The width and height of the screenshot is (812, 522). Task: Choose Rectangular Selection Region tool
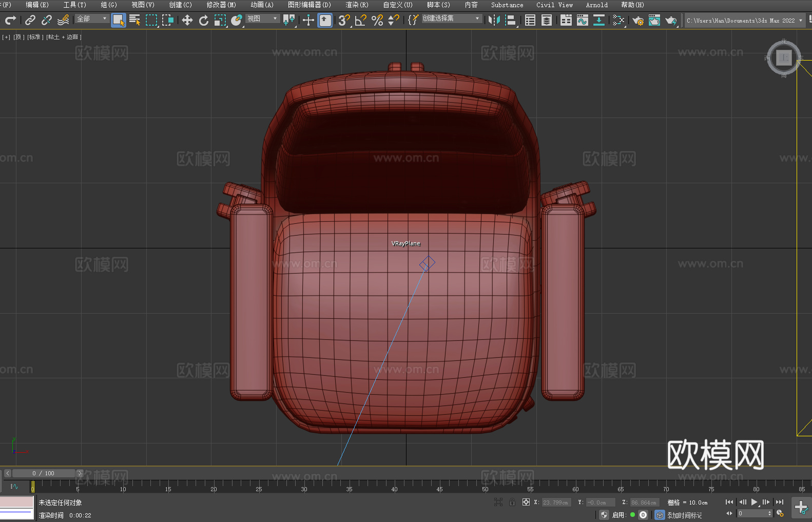coord(151,20)
